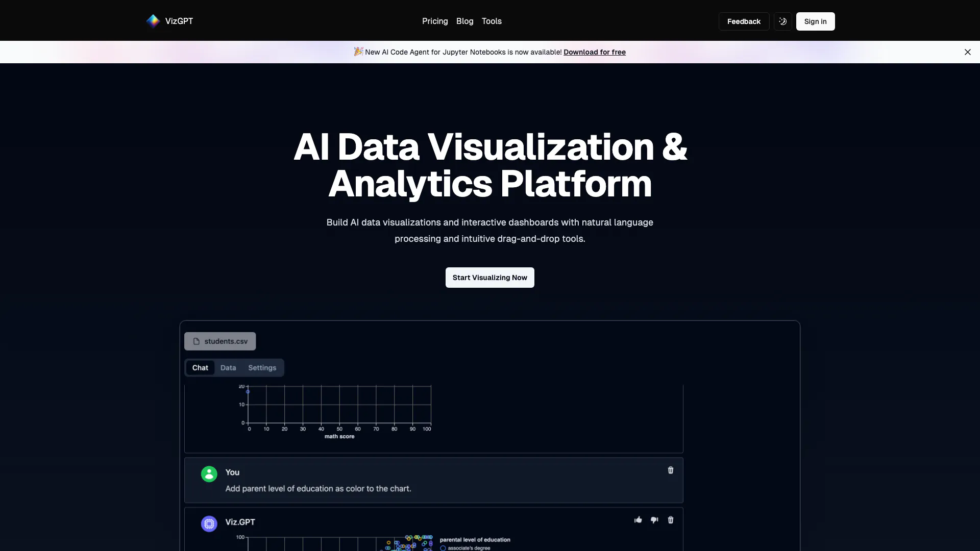Dismiss the announcement banner with X

pos(967,52)
